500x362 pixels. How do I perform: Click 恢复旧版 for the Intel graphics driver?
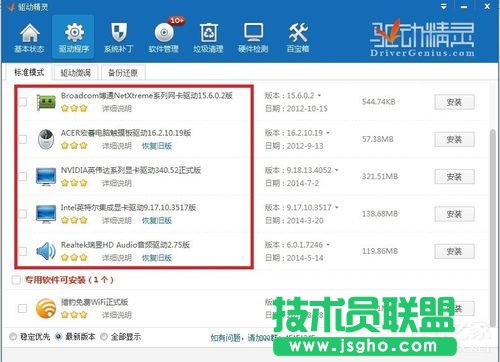point(157,220)
